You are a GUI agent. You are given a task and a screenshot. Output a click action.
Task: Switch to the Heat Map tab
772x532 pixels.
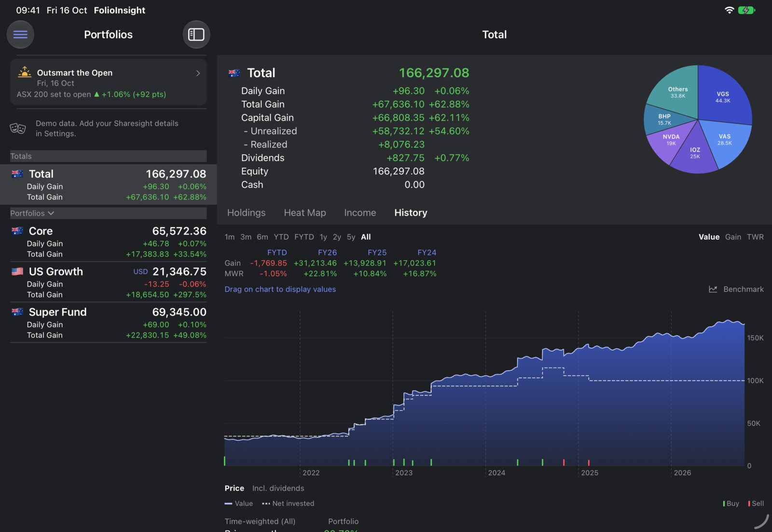305,213
